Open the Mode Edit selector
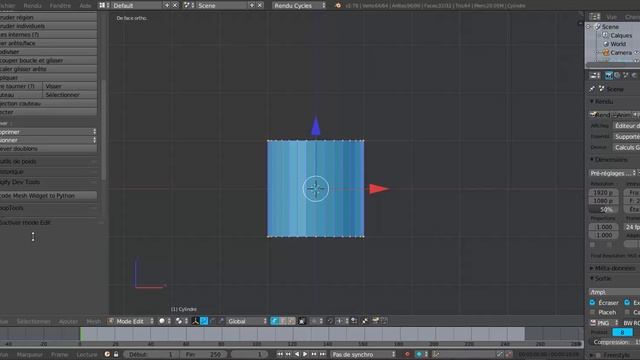This screenshot has height=360, width=640. click(x=131, y=321)
